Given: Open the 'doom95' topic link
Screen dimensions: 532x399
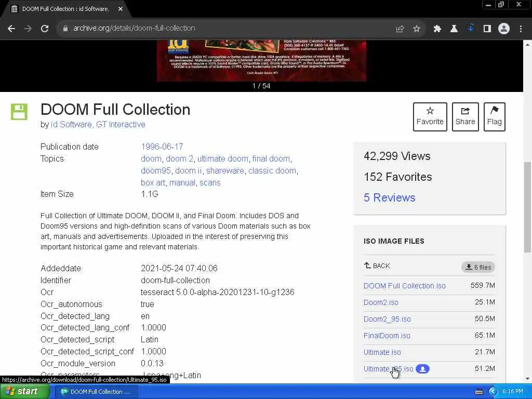Looking at the screenshot, I should click(156, 170).
